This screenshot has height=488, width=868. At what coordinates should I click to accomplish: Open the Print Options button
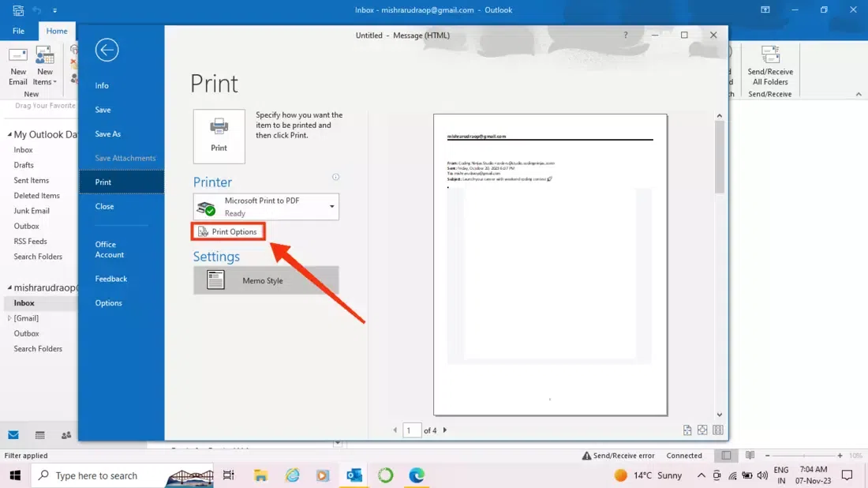pyautogui.click(x=228, y=231)
